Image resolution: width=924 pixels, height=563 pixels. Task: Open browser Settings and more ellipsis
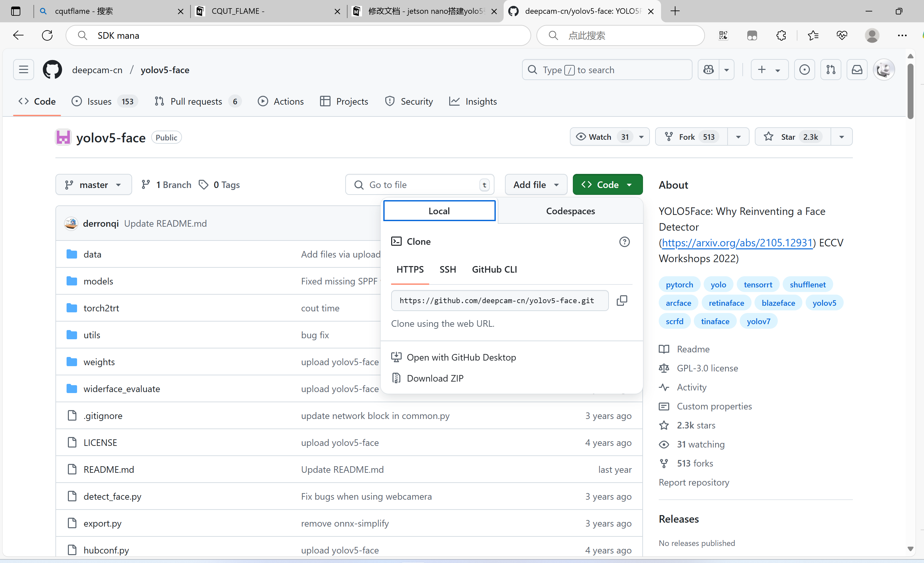pyautogui.click(x=902, y=35)
